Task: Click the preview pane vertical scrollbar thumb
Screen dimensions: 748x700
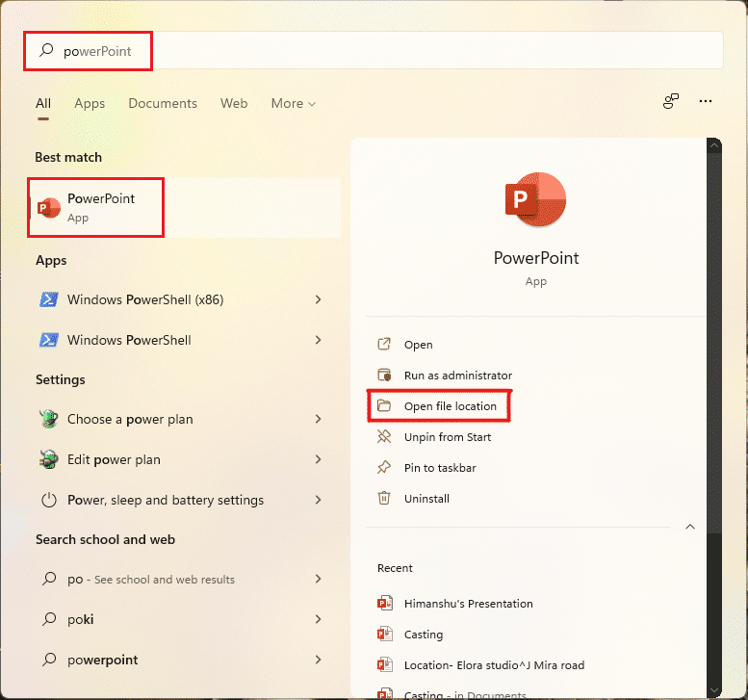Action: [713, 344]
